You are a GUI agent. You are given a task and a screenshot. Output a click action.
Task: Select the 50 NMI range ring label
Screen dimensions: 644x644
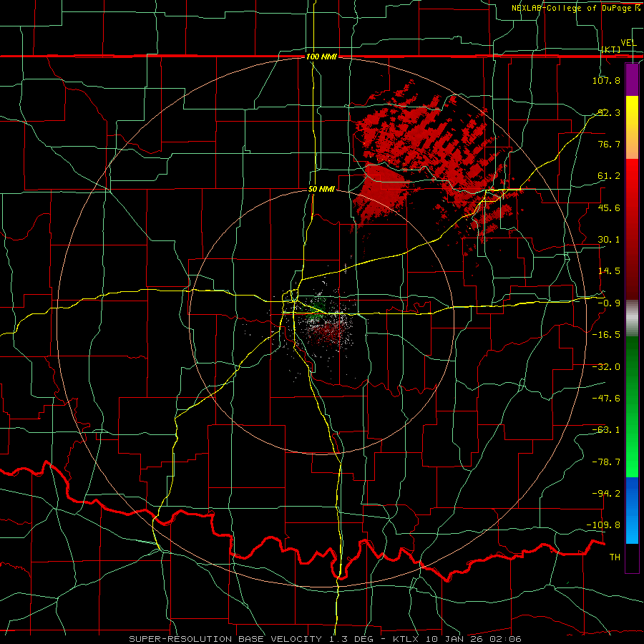(321, 190)
